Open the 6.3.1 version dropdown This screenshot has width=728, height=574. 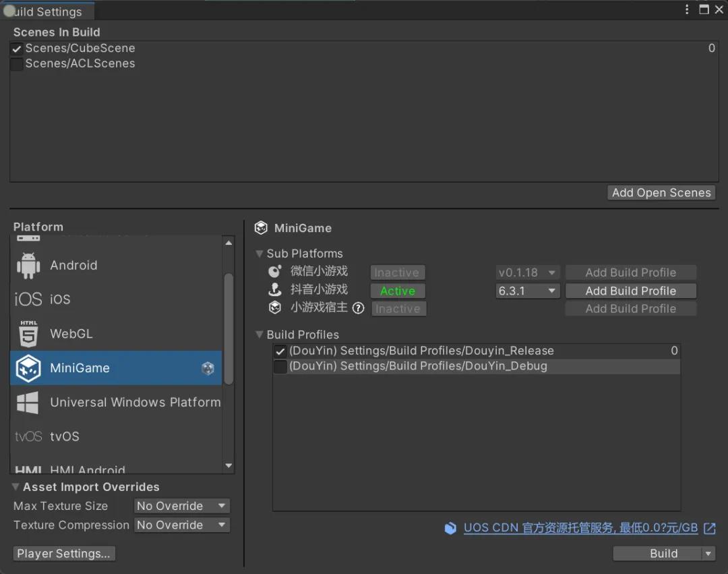528,291
